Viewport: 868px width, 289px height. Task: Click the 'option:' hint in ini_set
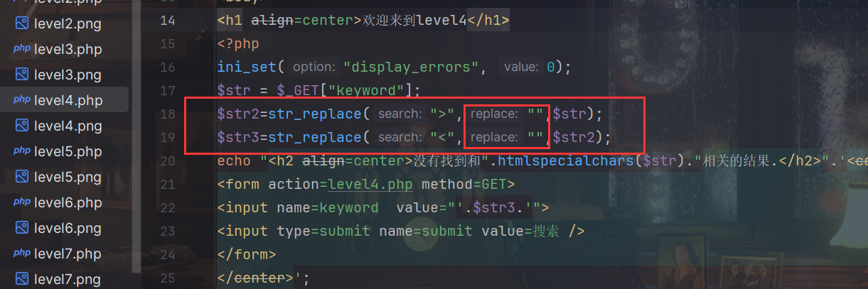pos(314,67)
